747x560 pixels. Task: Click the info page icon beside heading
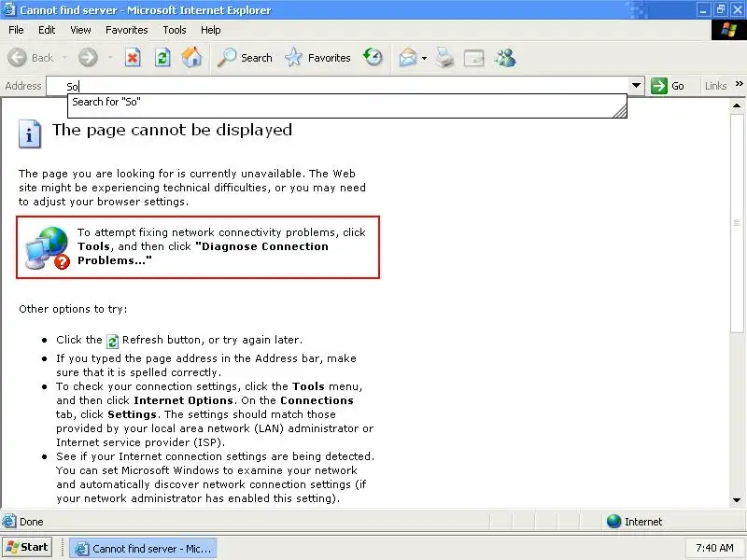30,134
